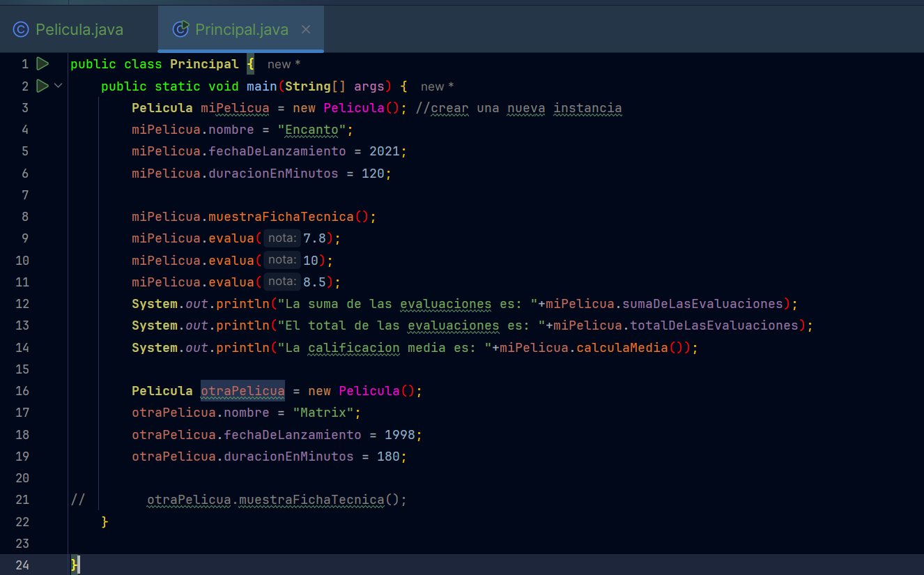The width and height of the screenshot is (924, 575).
Task: Click the miPelicua variable declaration on line 3
Action: [235, 108]
